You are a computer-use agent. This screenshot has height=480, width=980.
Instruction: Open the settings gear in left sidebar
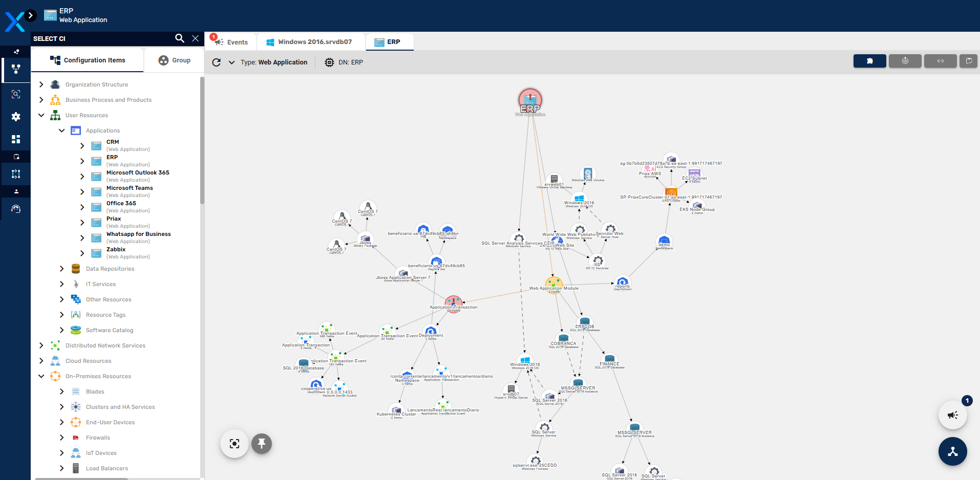tap(16, 117)
